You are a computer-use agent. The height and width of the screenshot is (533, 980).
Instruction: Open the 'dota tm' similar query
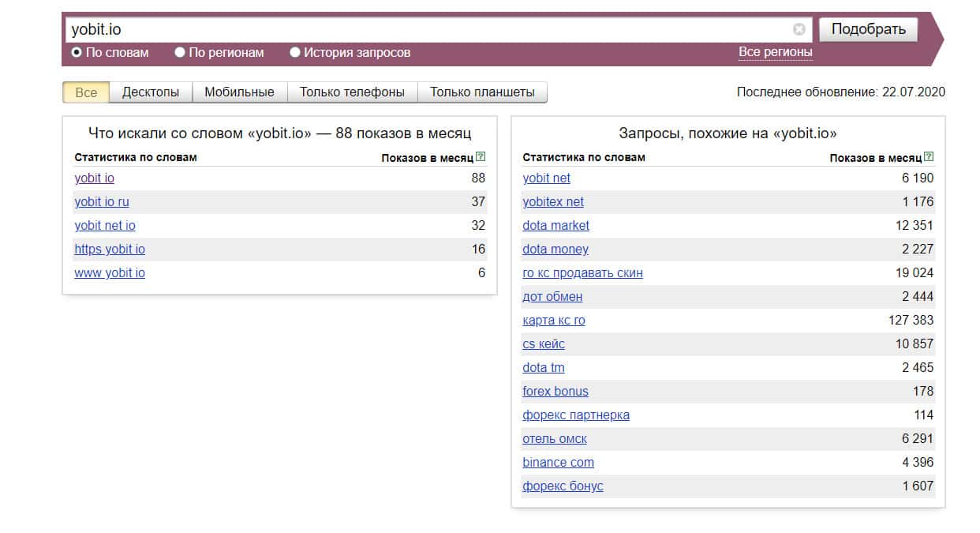(x=544, y=368)
